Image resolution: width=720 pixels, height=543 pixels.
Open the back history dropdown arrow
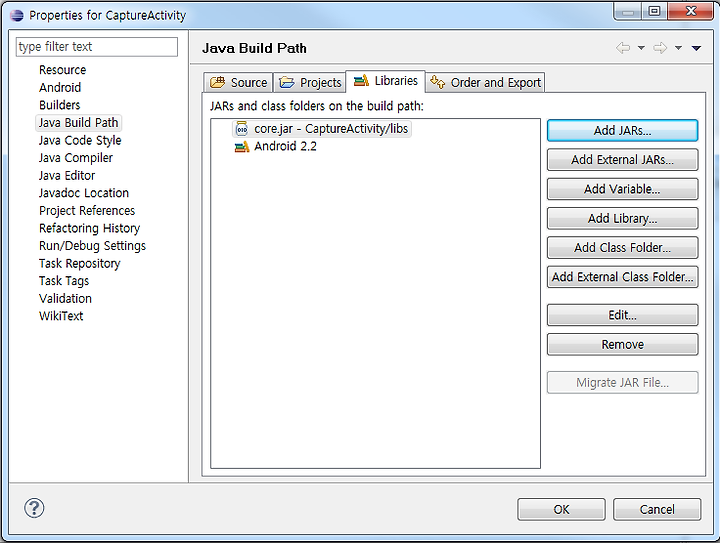point(641,48)
